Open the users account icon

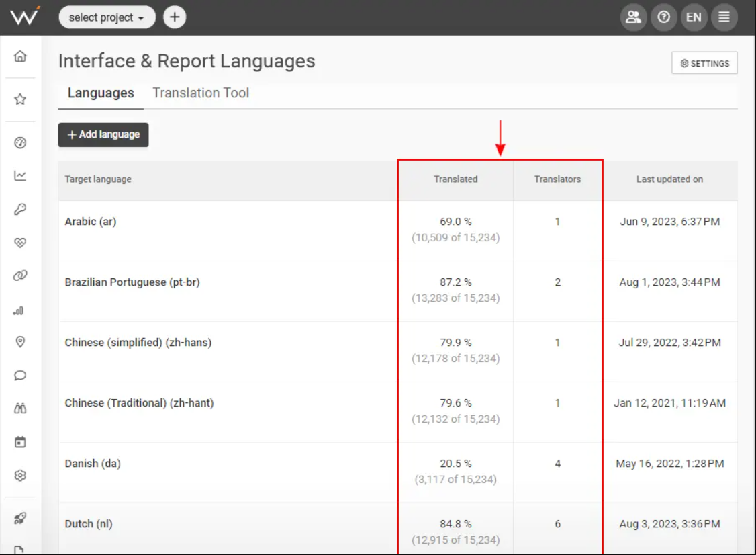pyautogui.click(x=633, y=17)
